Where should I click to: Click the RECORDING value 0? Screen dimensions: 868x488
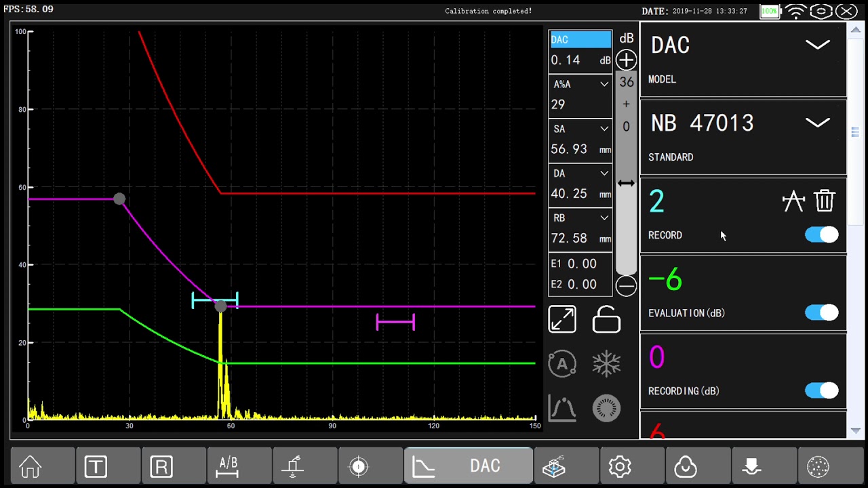656,357
